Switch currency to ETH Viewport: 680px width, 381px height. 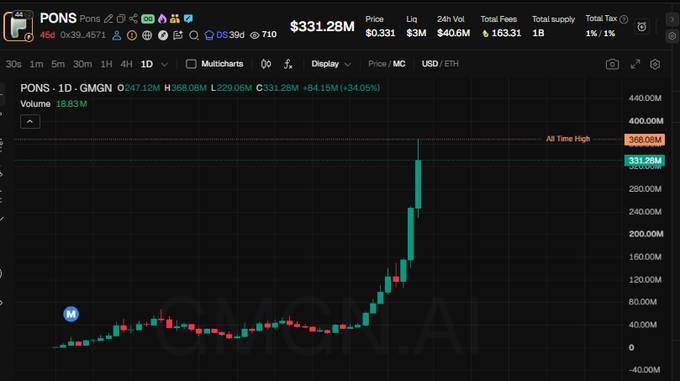point(451,64)
